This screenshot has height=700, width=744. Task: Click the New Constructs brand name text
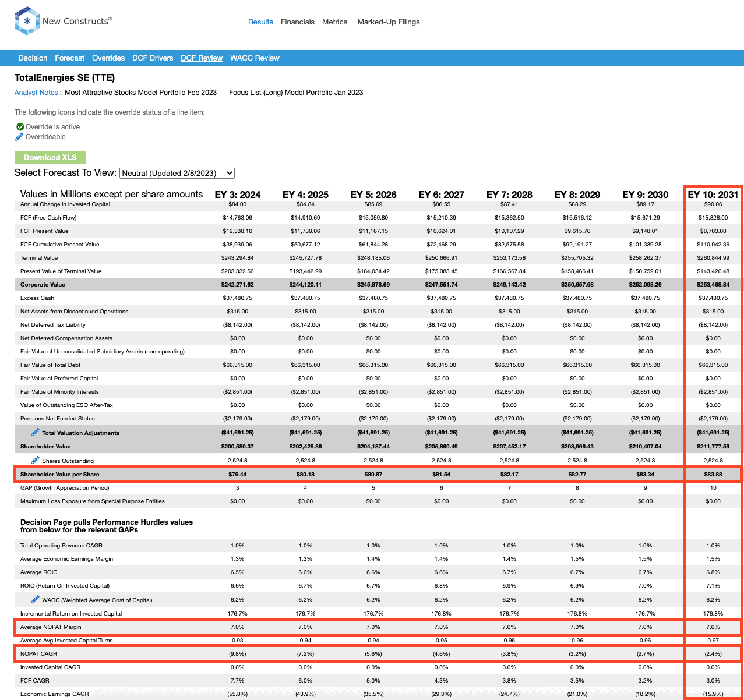[x=77, y=21]
